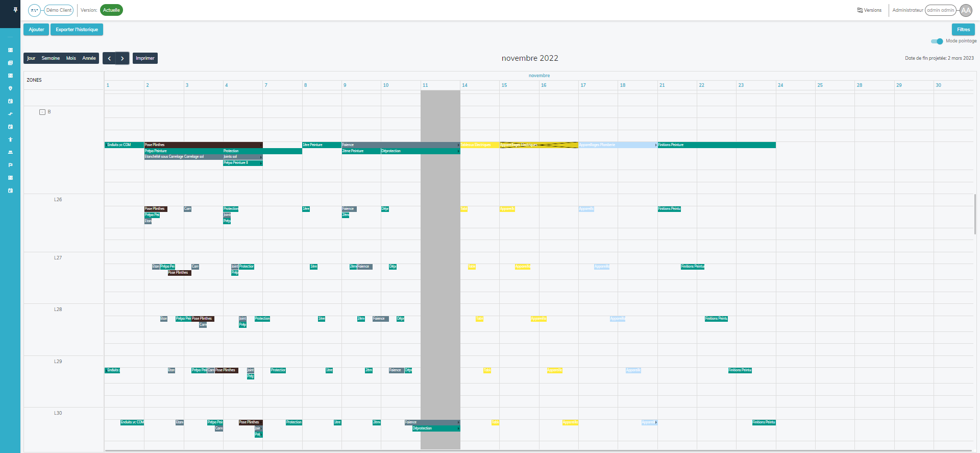Click Exporter l'historique button

(77, 30)
